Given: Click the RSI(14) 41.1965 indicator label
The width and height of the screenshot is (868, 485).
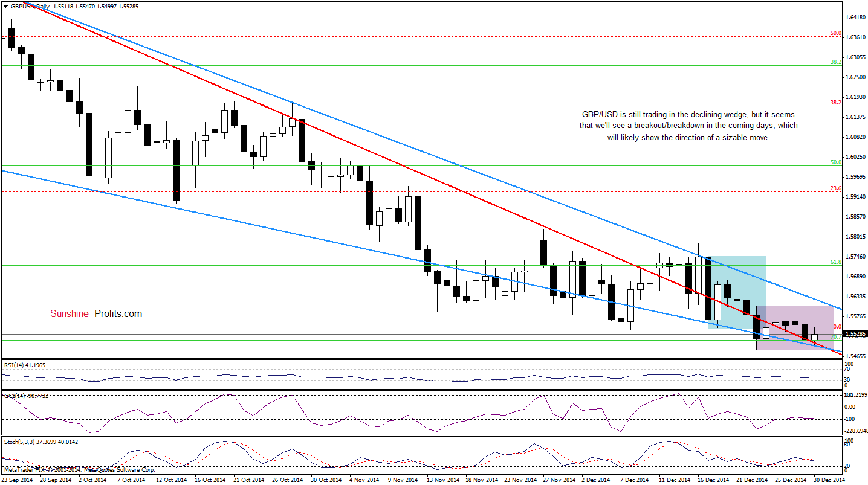Looking at the screenshot, I should [x=25, y=365].
